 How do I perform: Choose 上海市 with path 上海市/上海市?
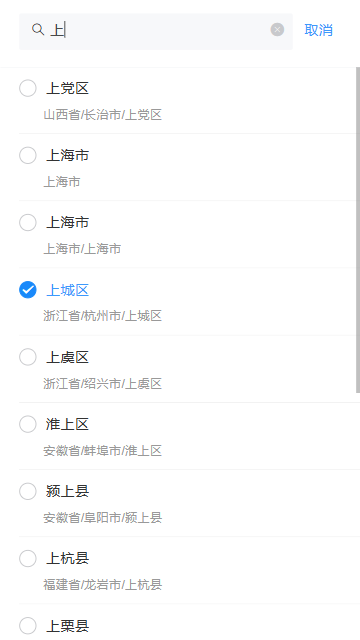[x=28, y=222]
